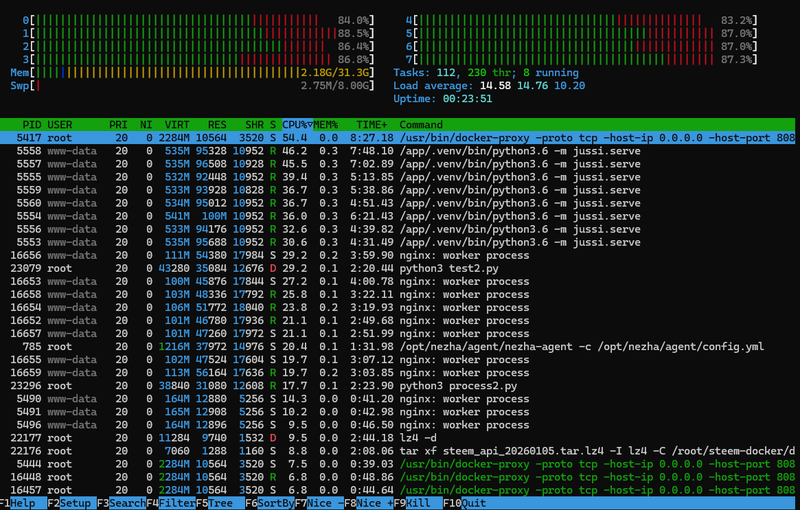Click the TIME+ column header
This screenshot has height=510, width=800.
(372, 124)
